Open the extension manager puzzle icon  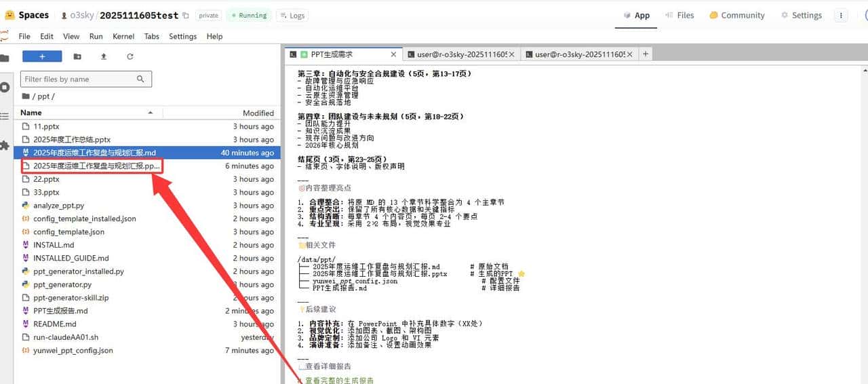(5, 145)
